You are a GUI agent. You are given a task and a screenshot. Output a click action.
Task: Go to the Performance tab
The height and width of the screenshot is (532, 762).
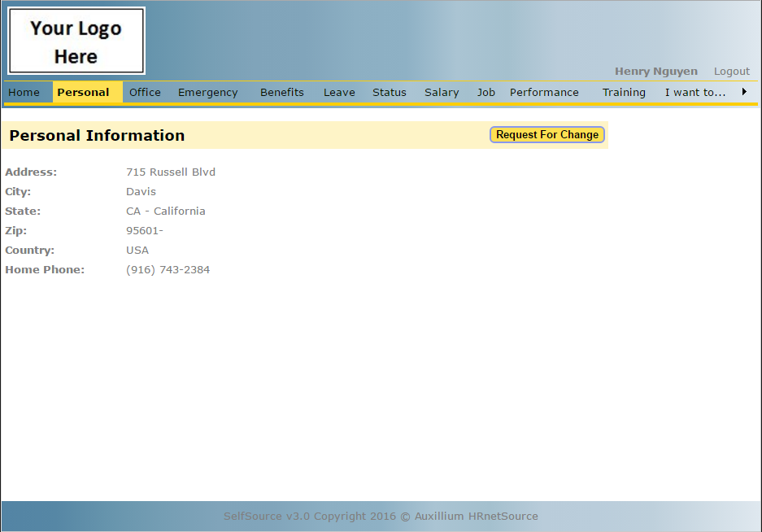[544, 93]
